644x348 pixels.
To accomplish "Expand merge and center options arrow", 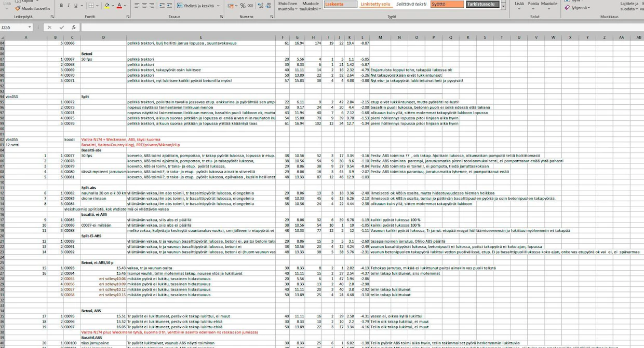I will [218, 6].
